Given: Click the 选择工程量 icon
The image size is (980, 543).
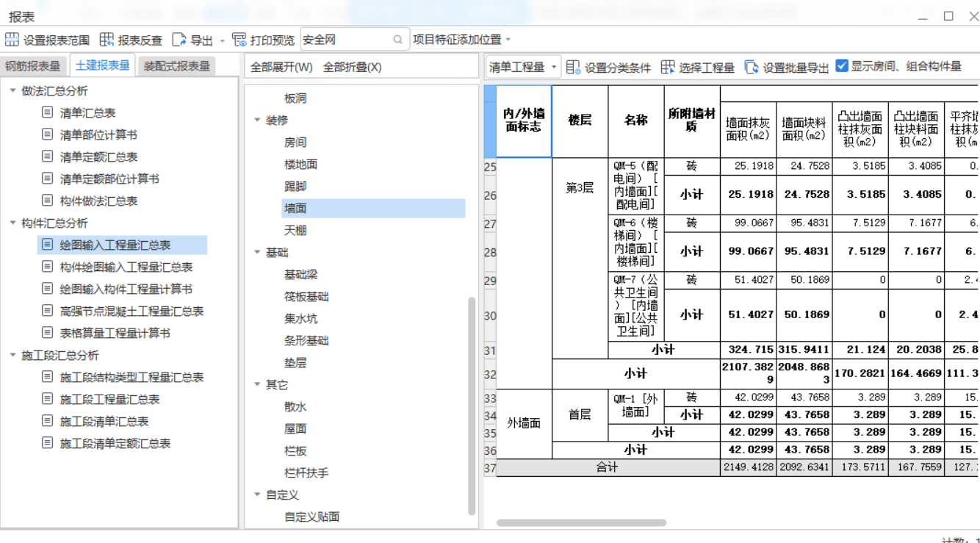Looking at the screenshot, I should tap(667, 67).
